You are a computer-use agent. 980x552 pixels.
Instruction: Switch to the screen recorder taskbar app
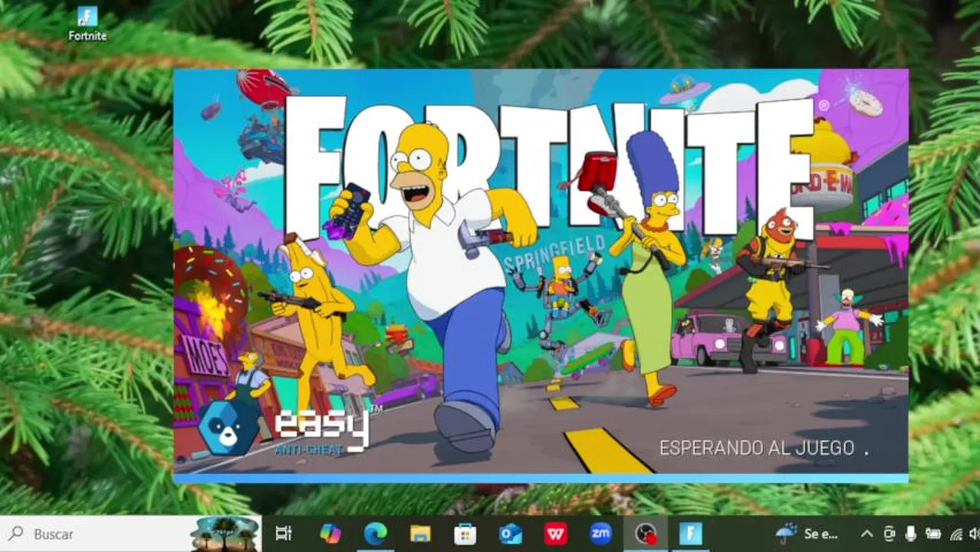[646, 534]
